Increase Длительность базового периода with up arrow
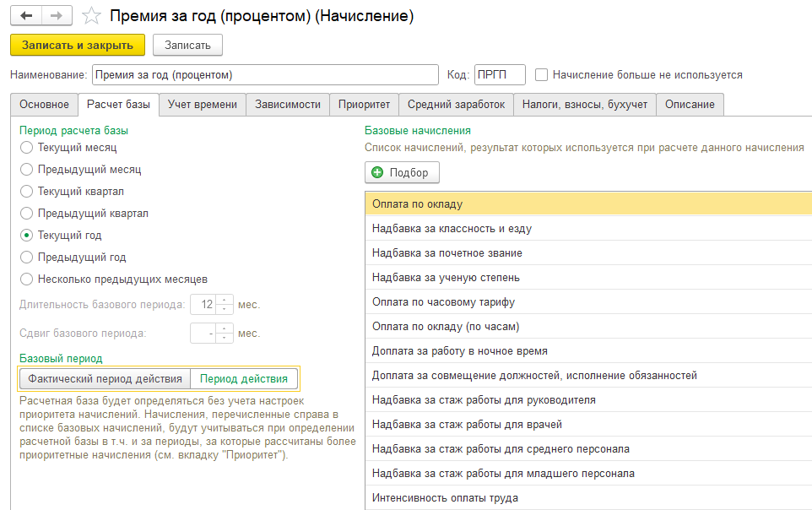 (x=225, y=300)
